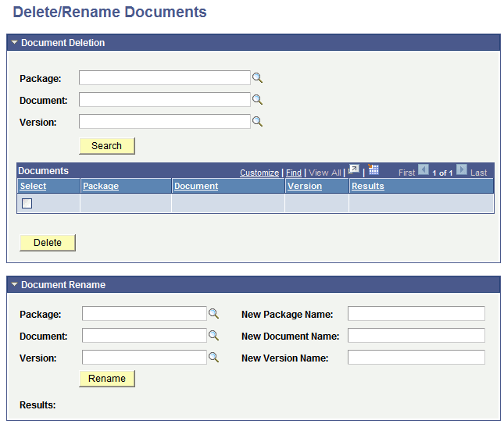Open Package lookup in Document Rename
The height and width of the screenshot is (424, 504).
213,313
